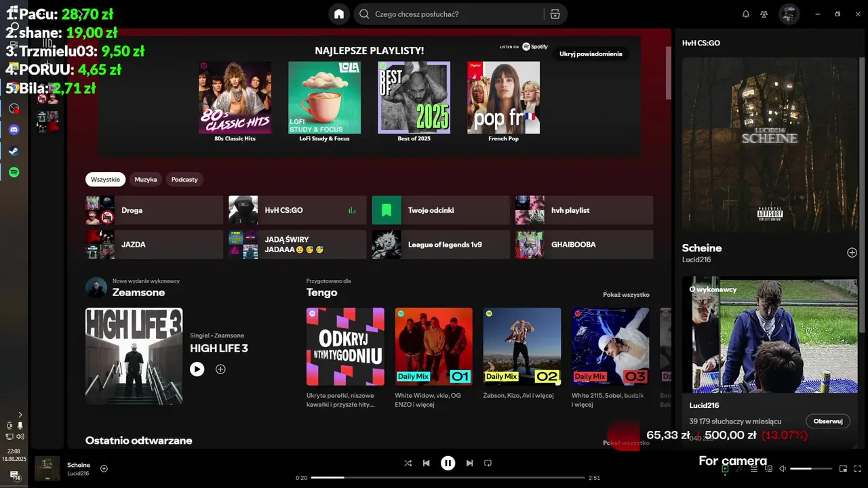The height and width of the screenshot is (488, 868).
Task: Open the Zeamsone artist link
Action: click(x=138, y=293)
